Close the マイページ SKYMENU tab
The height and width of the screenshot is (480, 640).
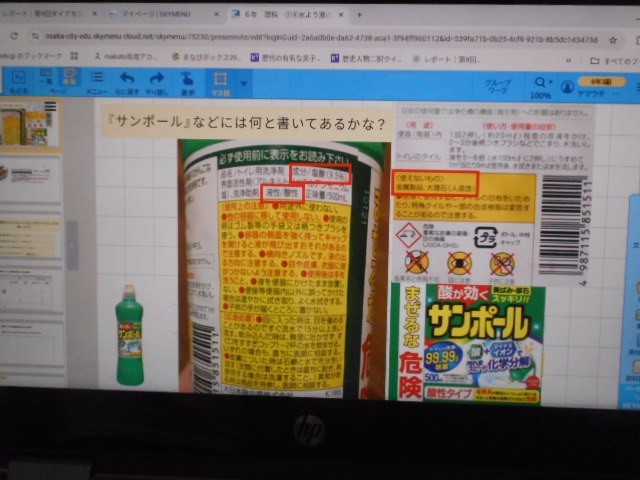click(216, 14)
